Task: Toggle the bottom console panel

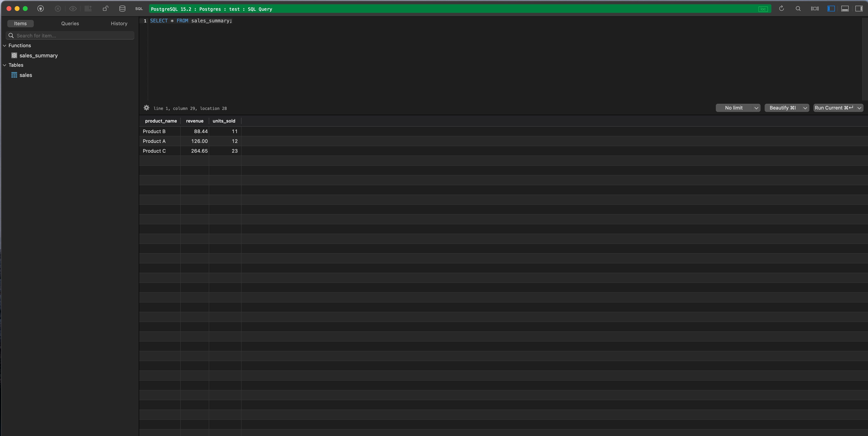Action: [x=845, y=9]
